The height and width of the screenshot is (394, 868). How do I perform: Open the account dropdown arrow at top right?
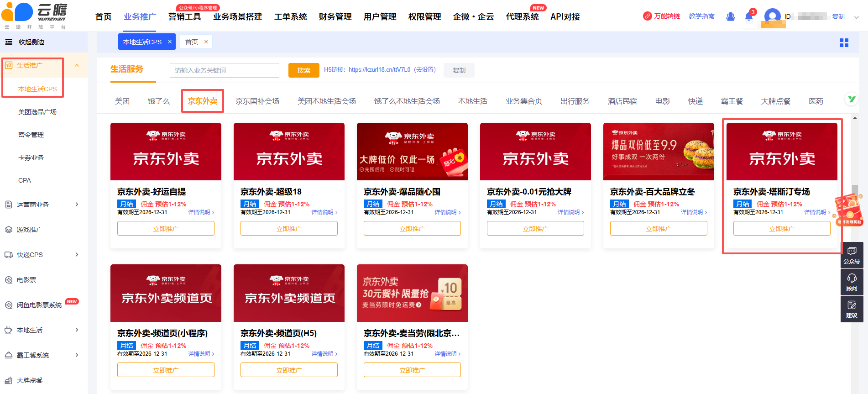856,17
